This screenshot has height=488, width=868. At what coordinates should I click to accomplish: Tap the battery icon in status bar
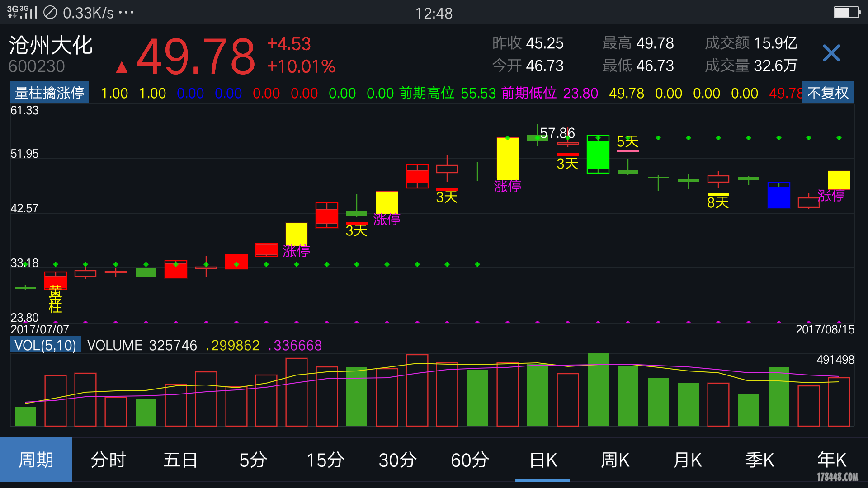point(846,12)
